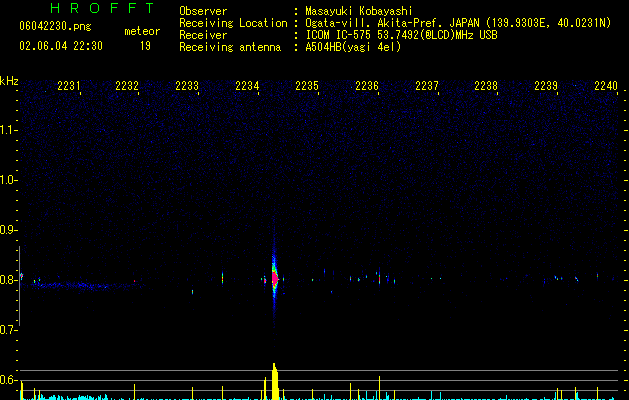Click the ICOM IC-575 receiver text
Image resolution: width=629 pixels, height=400 pixels.
coord(401,35)
